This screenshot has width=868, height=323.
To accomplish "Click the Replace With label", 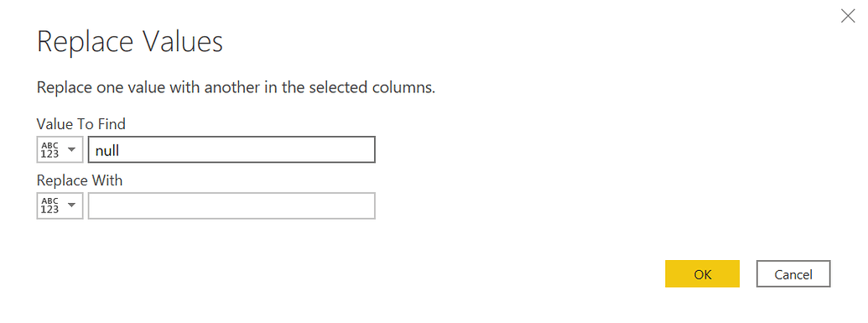I will coord(79,180).
